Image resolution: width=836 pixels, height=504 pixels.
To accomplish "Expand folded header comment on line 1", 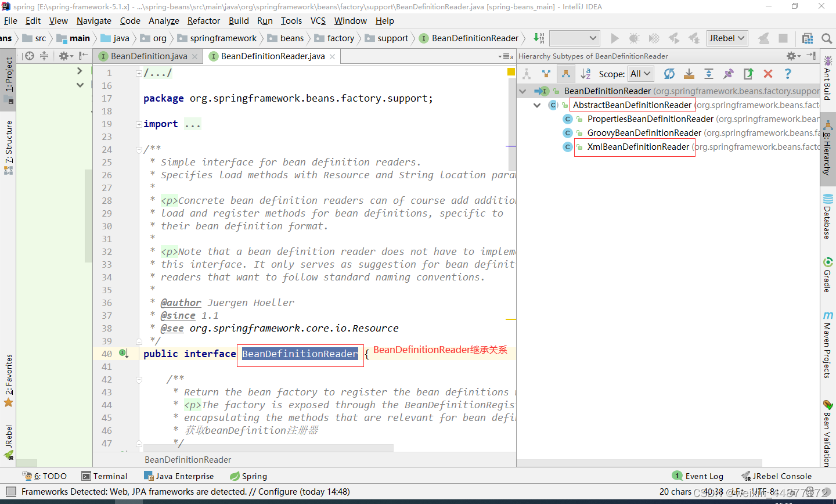I will (139, 73).
